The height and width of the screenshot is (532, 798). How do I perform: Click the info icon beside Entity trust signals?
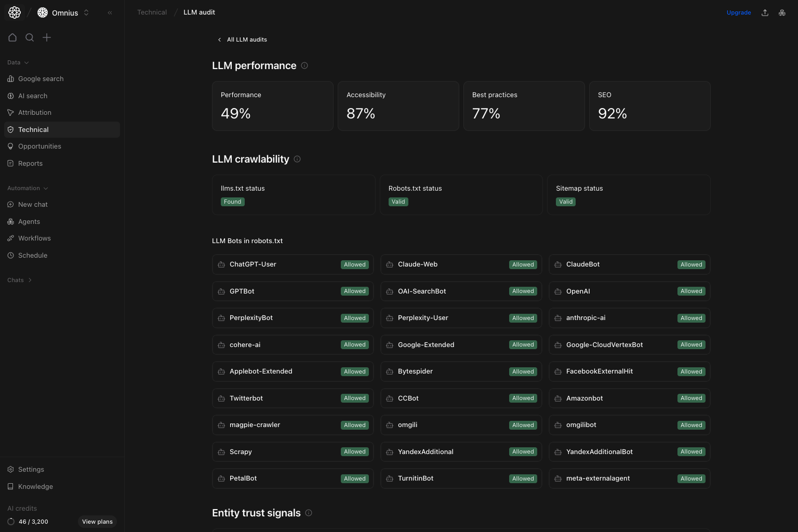pos(309,513)
